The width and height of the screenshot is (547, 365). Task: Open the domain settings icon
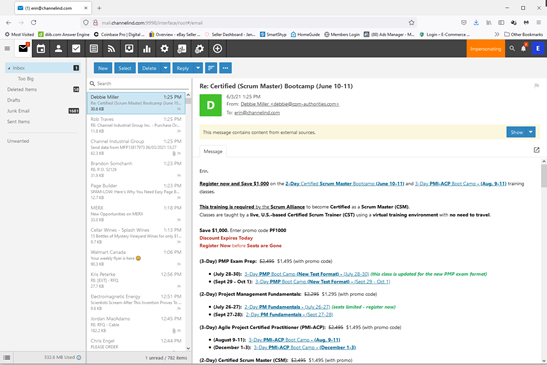(182, 49)
